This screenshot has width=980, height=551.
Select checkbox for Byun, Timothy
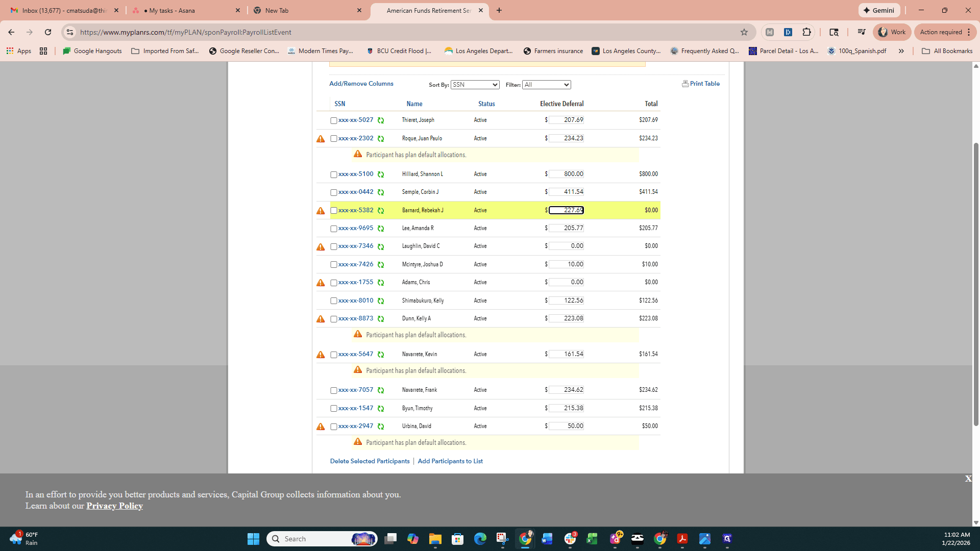click(x=334, y=409)
